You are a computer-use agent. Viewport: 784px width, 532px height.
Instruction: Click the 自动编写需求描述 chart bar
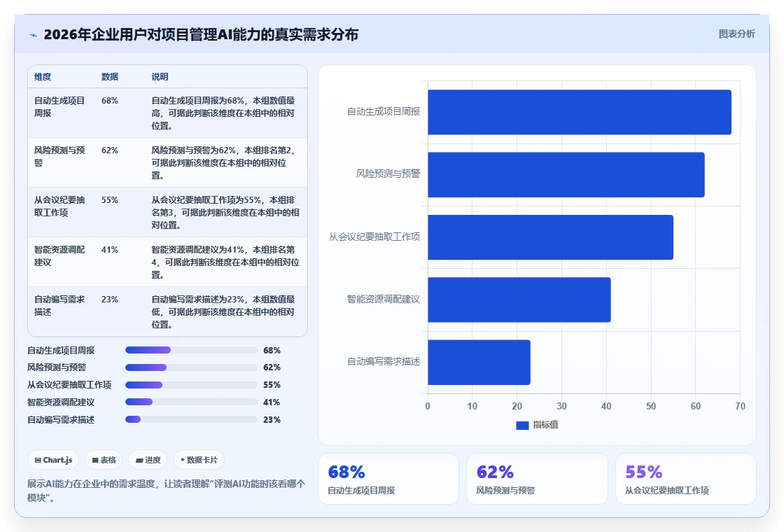click(479, 362)
